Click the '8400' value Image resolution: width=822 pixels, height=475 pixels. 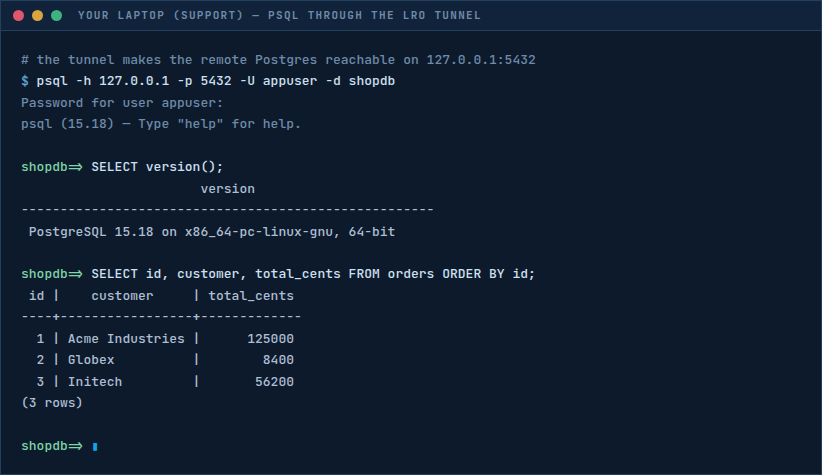tap(278, 360)
